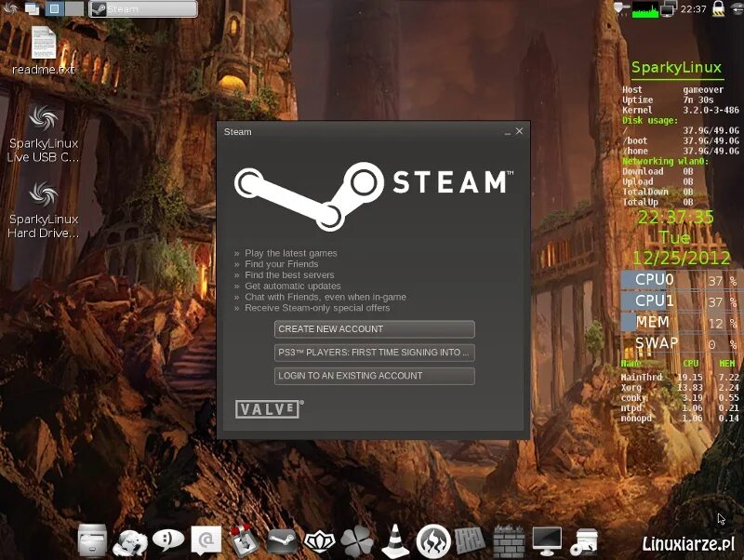Image resolution: width=744 pixels, height=560 pixels.
Task: Click the large Steam logo graphic
Action: click(x=374, y=196)
